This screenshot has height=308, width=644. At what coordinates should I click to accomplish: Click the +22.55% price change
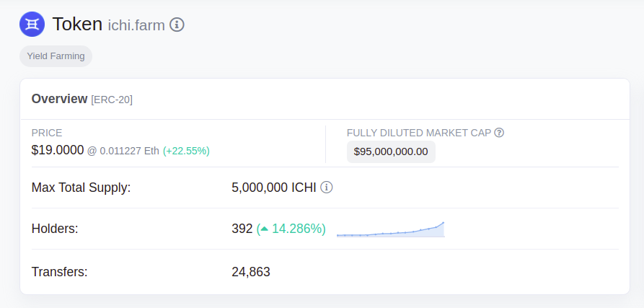[x=187, y=151]
